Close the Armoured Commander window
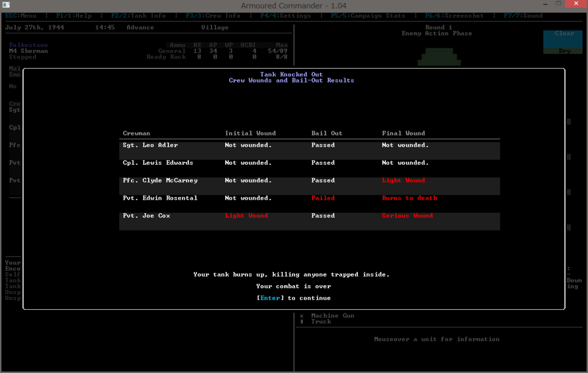 576,4
